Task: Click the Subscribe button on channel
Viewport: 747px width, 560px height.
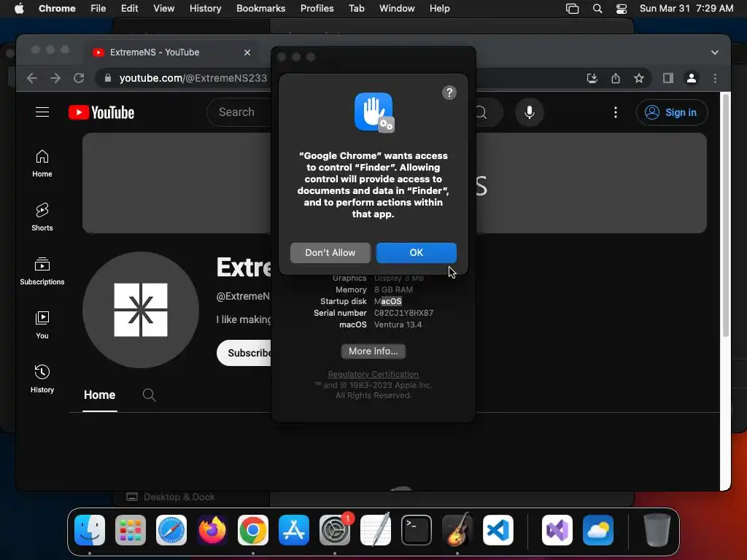Action: (x=244, y=353)
